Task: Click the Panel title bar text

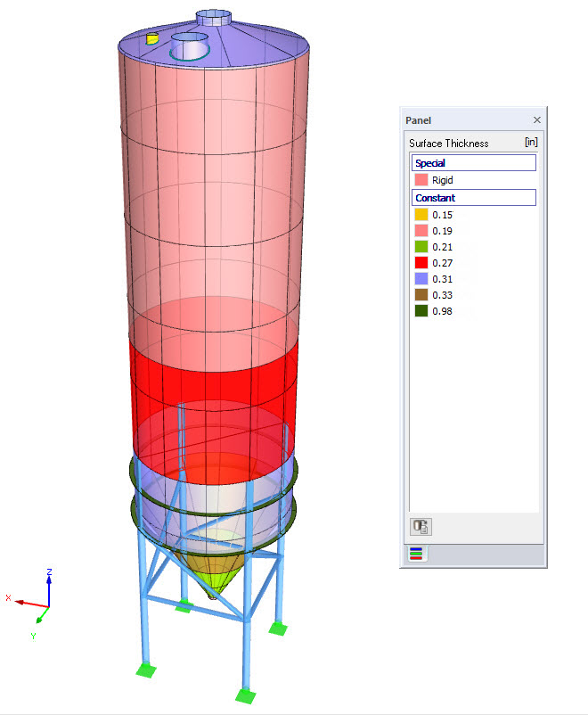Action: (418, 120)
